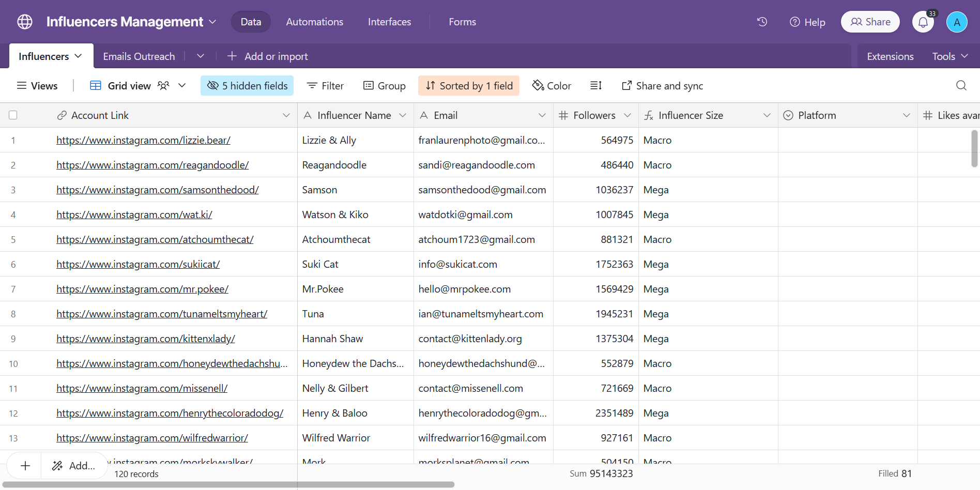Image resolution: width=980 pixels, height=490 pixels.
Task: Open Influencers table tab dropdown
Action: (x=78, y=56)
